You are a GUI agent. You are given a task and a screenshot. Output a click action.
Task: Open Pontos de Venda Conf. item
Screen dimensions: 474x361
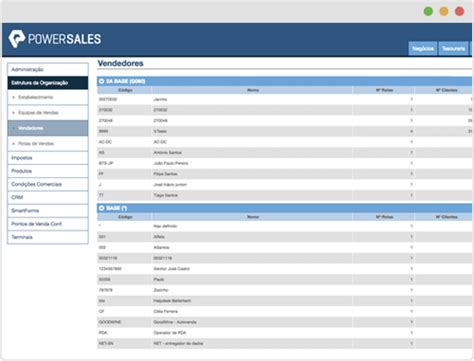48,224
